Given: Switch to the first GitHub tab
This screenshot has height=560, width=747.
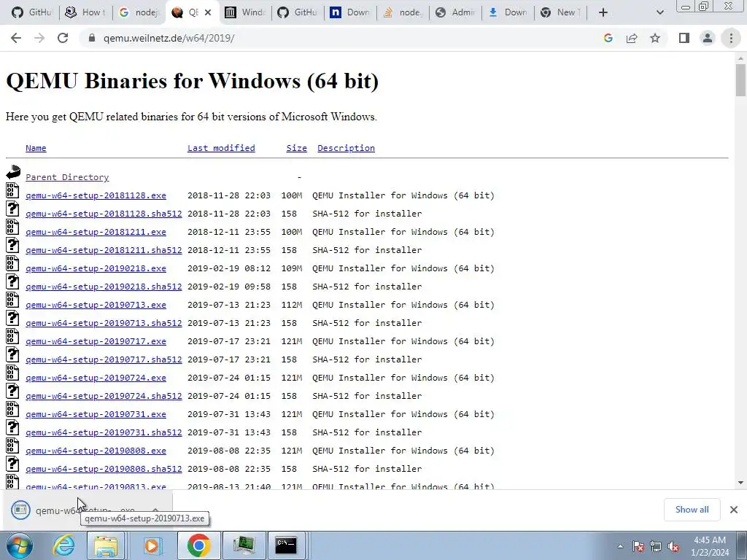Looking at the screenshot, I should click(32, 12).
